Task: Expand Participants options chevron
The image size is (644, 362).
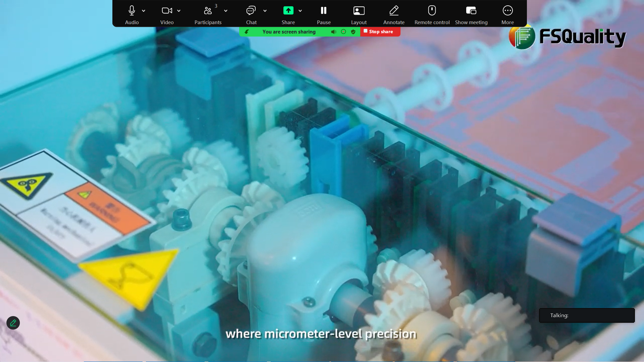Action: pos(226,11)
